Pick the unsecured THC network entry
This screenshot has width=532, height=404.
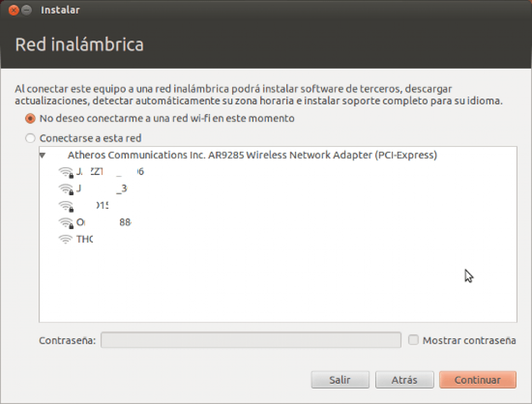85,239
